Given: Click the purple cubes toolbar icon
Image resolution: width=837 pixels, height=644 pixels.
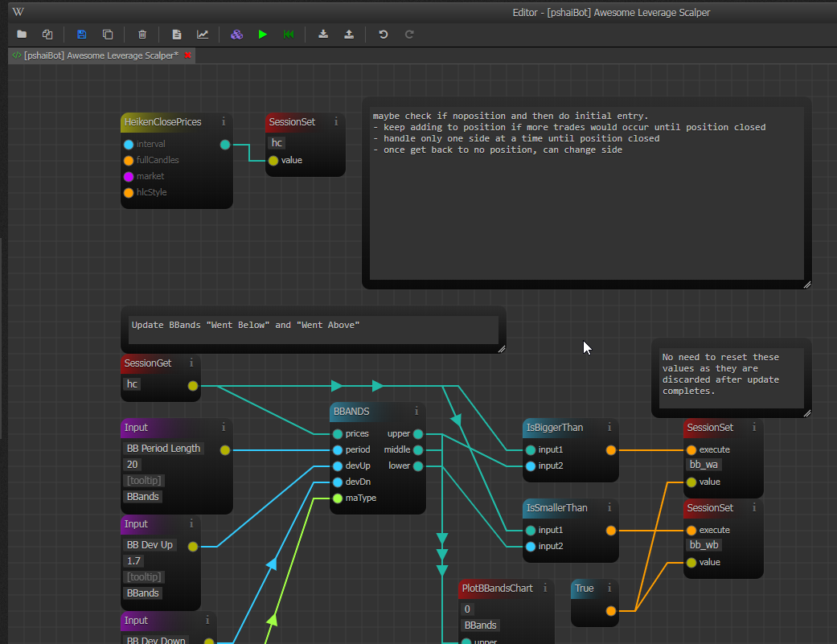Looking at the screenshot, I should (x=236, y=34).
